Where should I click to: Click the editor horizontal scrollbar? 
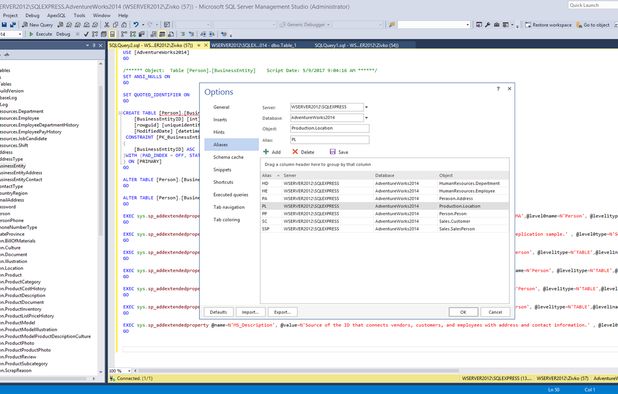(298, 371)
